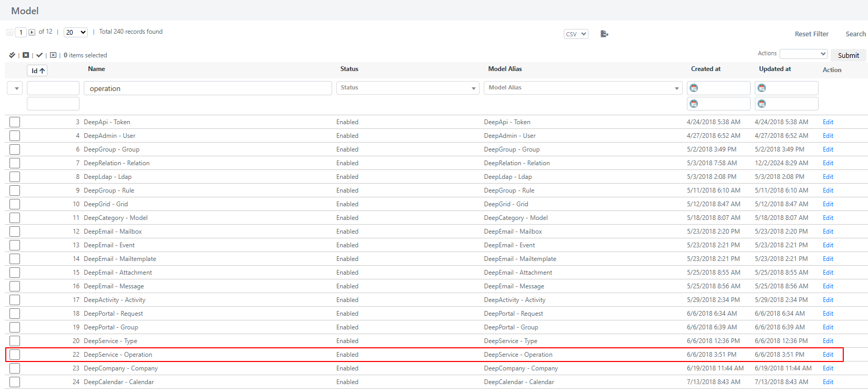Select the DeepLdap - Ldap checkbox
This screenshot has width=868, height=392.
coord(15,177)
